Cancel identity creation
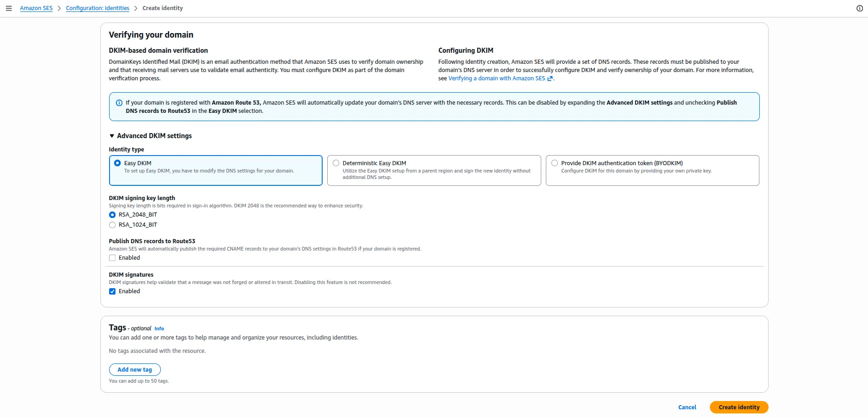The width and height of the screenshot is (868, 418). click(x=687, y=407)
